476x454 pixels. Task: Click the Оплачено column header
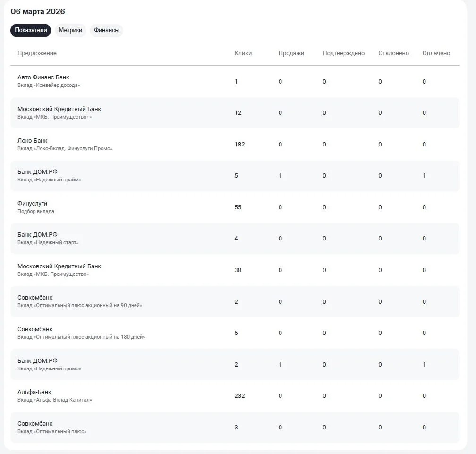[x=436, y=53]
